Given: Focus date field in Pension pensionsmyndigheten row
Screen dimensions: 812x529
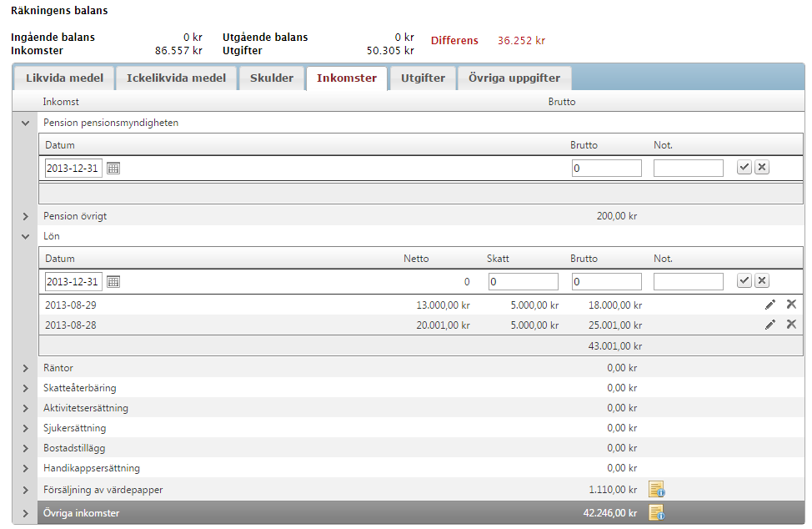Looking at the screenshot, I should [x=73, y=169].
